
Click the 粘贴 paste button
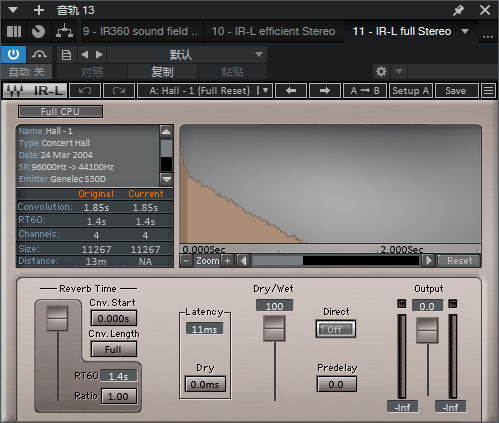232,72
